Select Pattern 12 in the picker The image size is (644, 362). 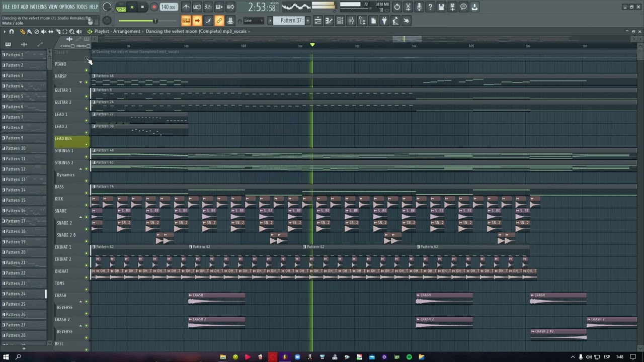tap(23, 169)
